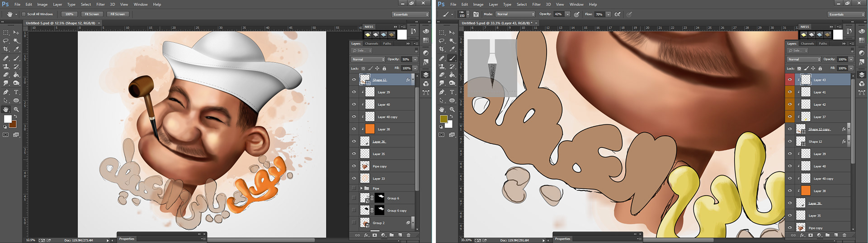Image resolution: width=868 pixels, height=243 pixels.
Task: Hide Layer 37 in right Layers panel
Action: pyautogui.click(x=790, y=117)
